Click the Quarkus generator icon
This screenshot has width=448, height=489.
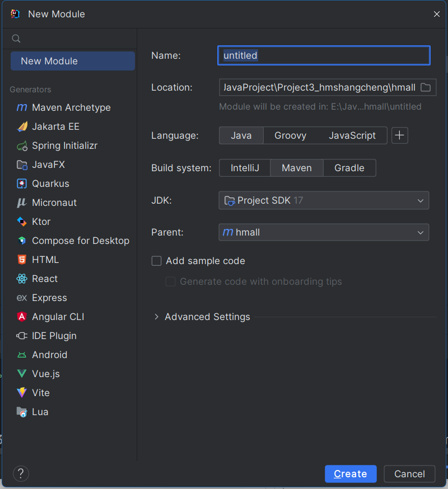pyautogui.click(x=22, y=184)
